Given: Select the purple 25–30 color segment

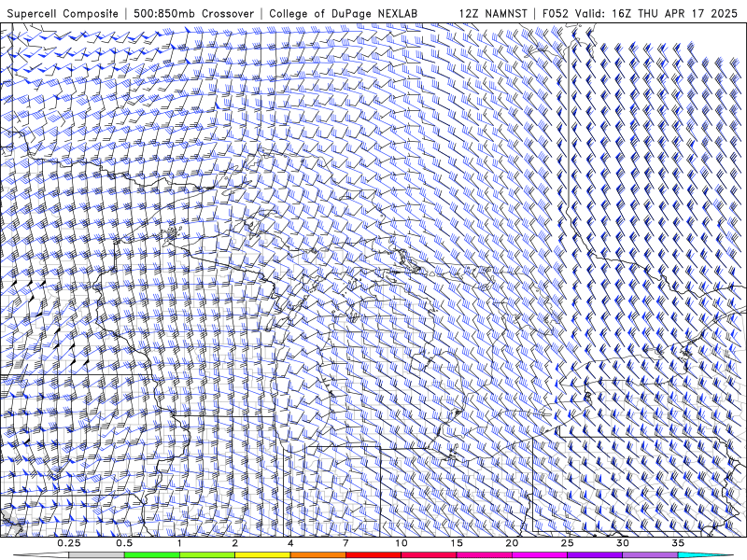Looking at the screenshot, I should click(x=595, y=555).
